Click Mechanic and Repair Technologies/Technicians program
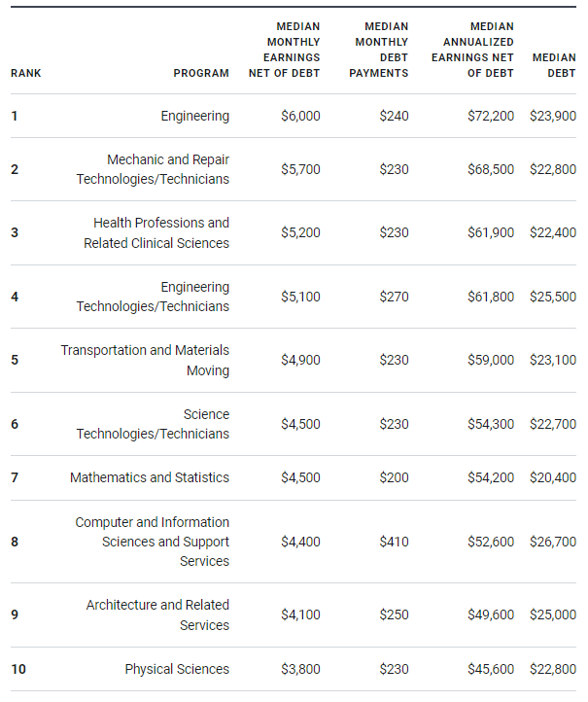The width and height of the screenshot is (588, 702). [x=153, y=169]
